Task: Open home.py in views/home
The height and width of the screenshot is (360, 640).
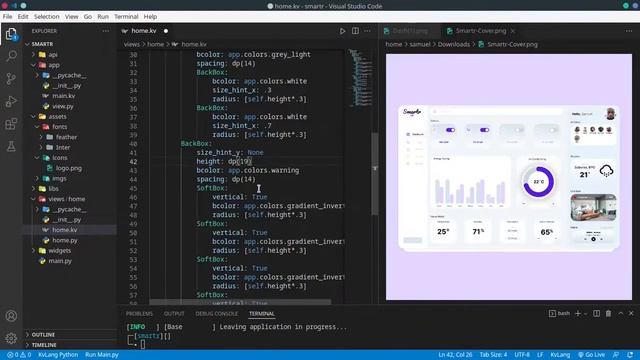Action: (64, 240)
